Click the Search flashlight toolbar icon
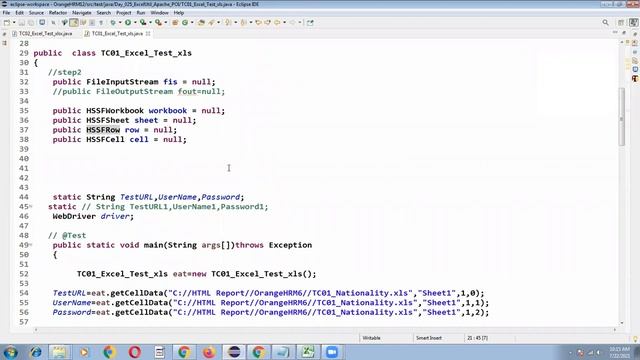The image size is (640, 360). [x=211, y=23]
